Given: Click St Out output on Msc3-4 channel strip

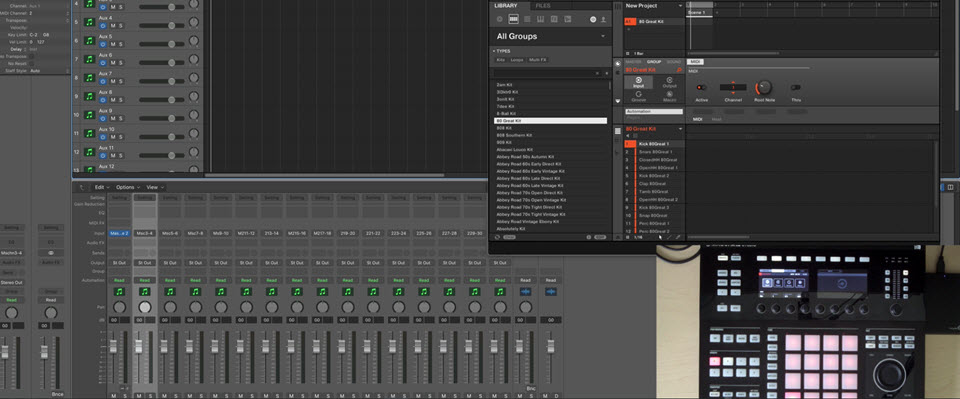Looking at the screenshot, I should (144, 263).
